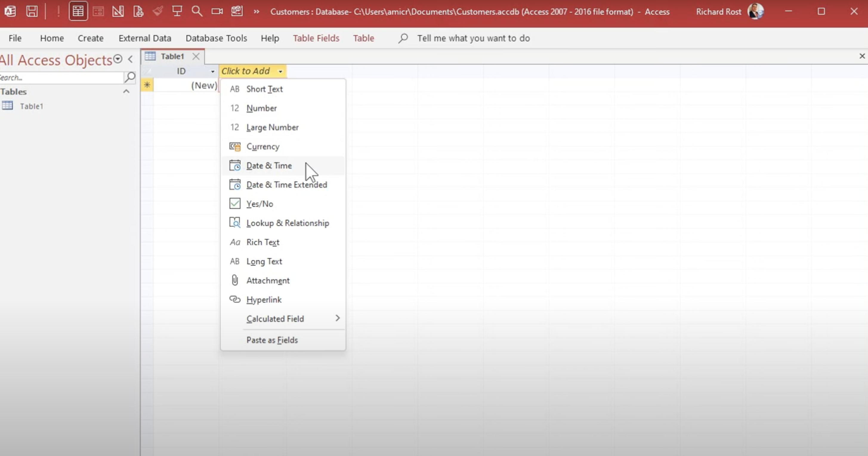The image size is (868, 456).
Task: Click the Print Preview icon
Action: (138, 11)
